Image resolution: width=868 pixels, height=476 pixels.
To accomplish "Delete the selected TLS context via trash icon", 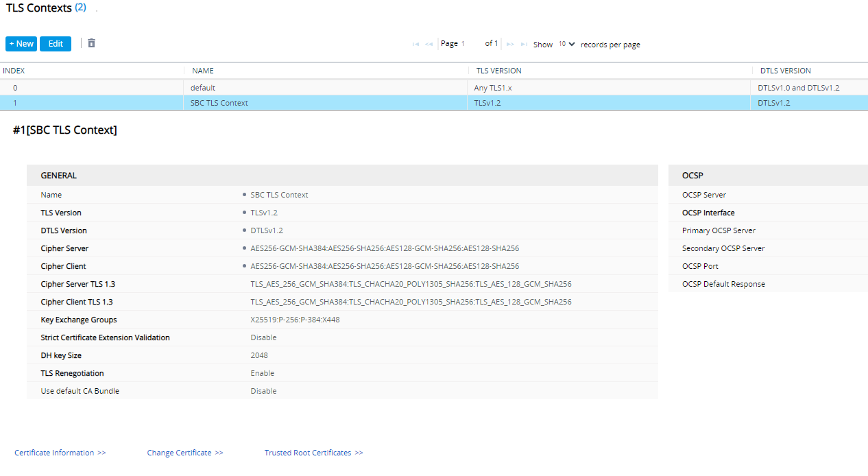I will pos(91,43).
